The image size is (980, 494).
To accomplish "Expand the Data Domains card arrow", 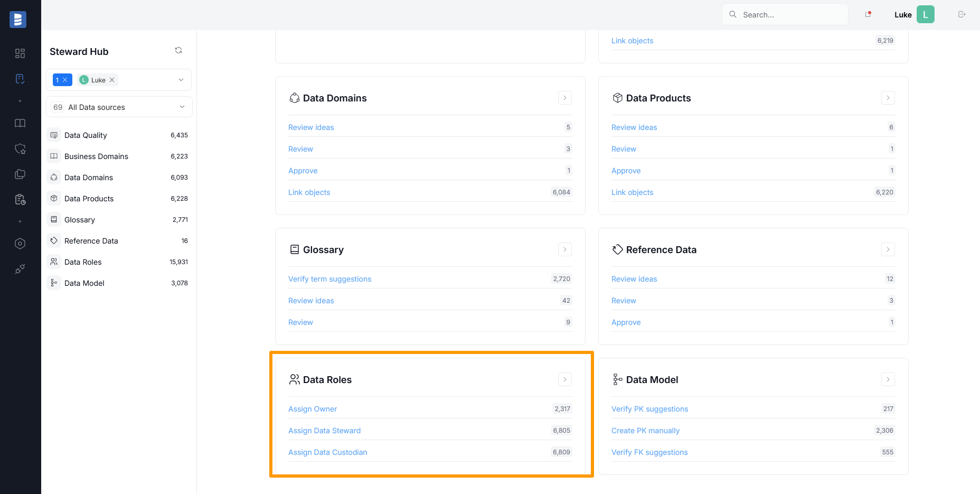I will click(564, 98).
